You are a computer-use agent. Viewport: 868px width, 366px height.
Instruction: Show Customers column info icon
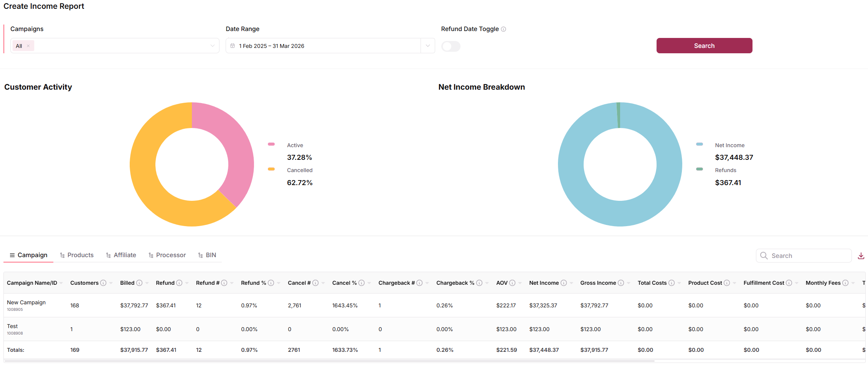tap(103, 283)
